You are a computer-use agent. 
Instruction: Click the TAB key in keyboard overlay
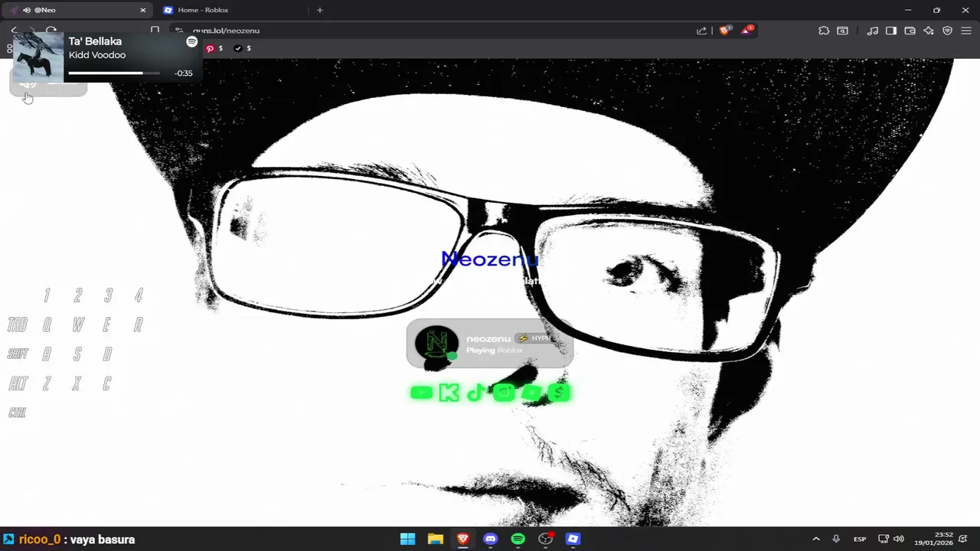pyautogui.click(x=17, y=325)
